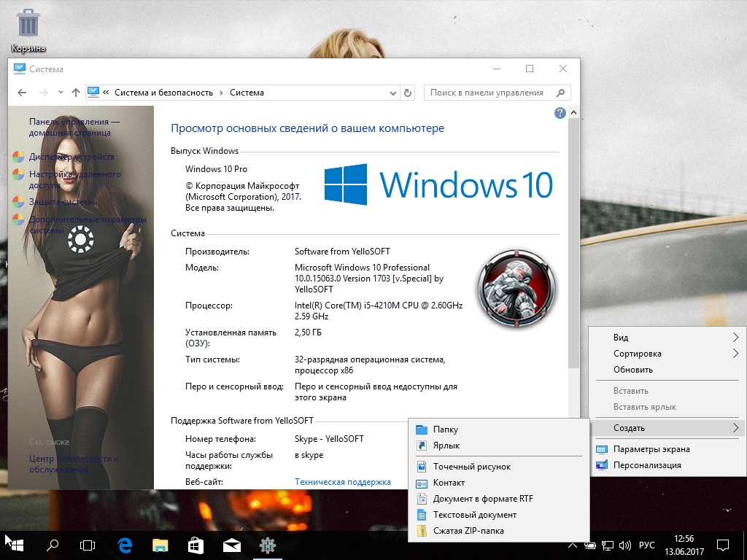Click the monitor icon in the address bar
This screenshot has height=560, width=747.
(x=93, y=93)
